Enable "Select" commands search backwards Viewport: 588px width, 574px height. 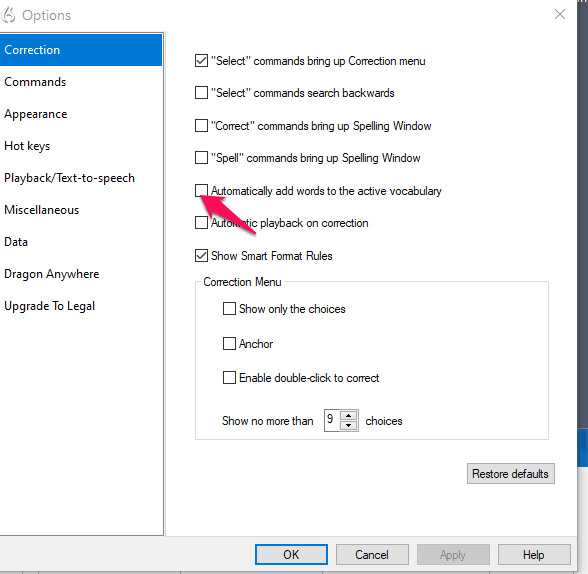[x=201, y=93]
